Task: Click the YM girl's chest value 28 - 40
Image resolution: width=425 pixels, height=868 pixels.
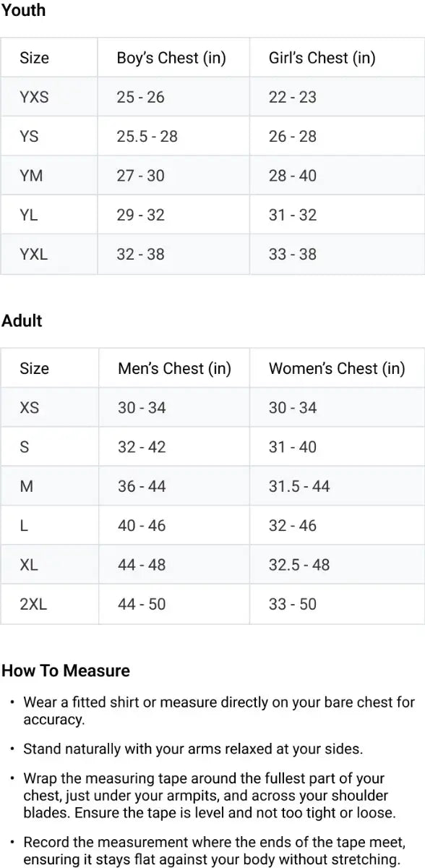Action: pos(292,176)
